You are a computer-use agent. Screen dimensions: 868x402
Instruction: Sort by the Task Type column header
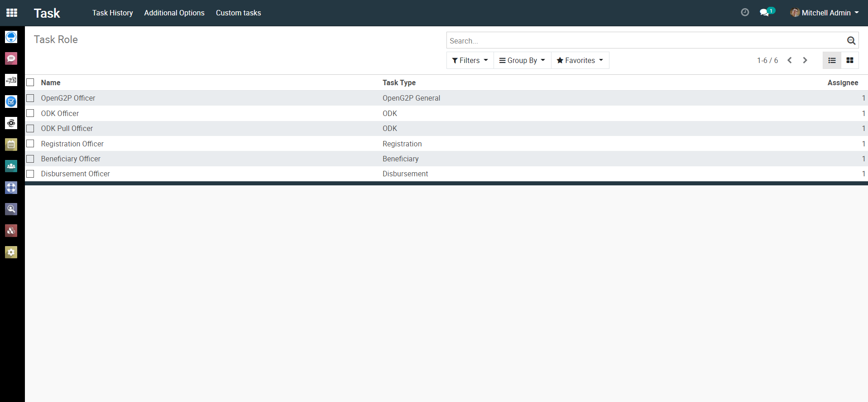(399, 82)
